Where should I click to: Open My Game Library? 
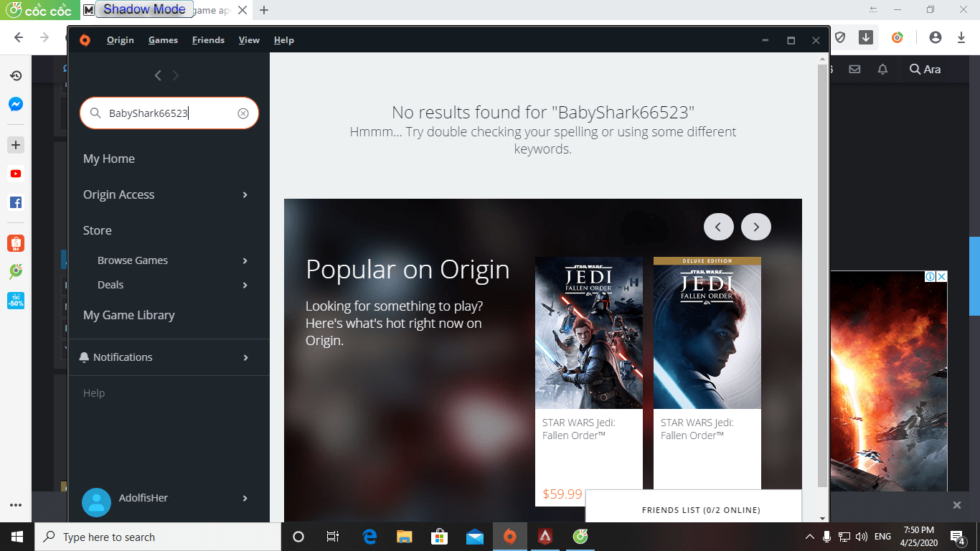tap(129, 315)
